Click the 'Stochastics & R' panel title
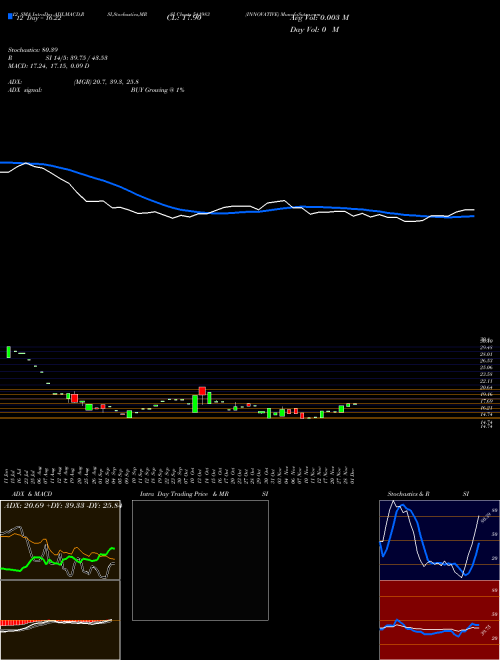Screen dimensions: 500x660 click(408, 494)
